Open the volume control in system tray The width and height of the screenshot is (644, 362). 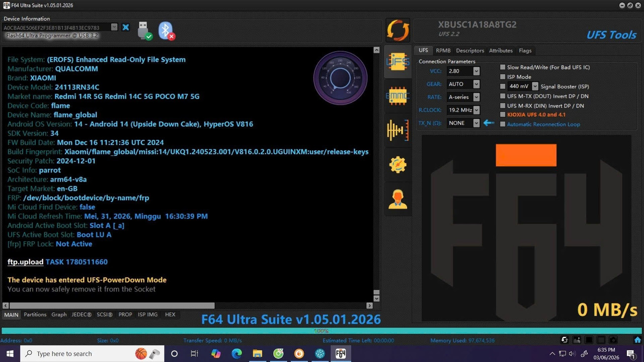572,353
